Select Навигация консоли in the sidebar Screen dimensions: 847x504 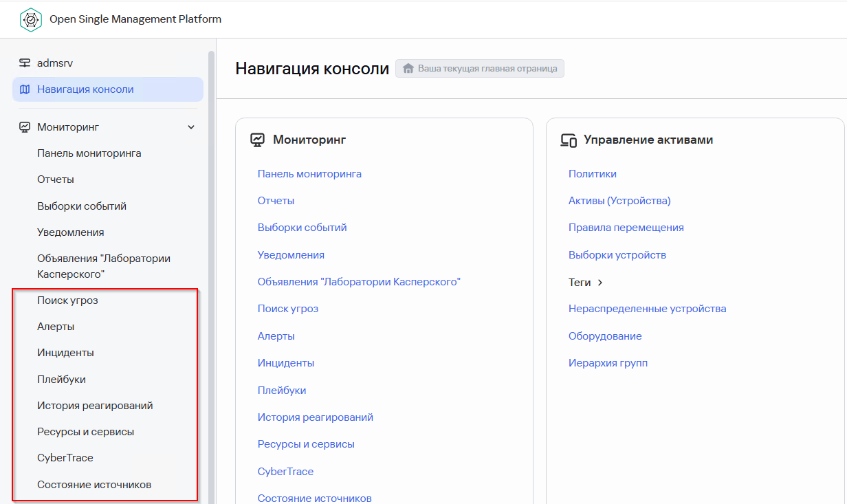108,89
